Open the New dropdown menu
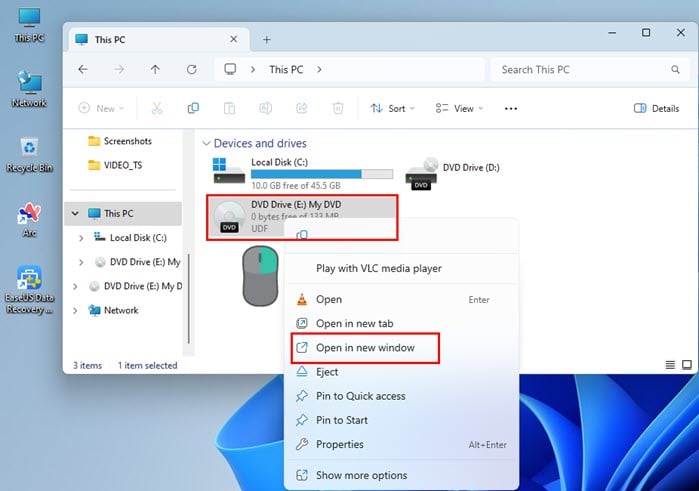The height and width of the screenshot is (491, 699). 101,108
